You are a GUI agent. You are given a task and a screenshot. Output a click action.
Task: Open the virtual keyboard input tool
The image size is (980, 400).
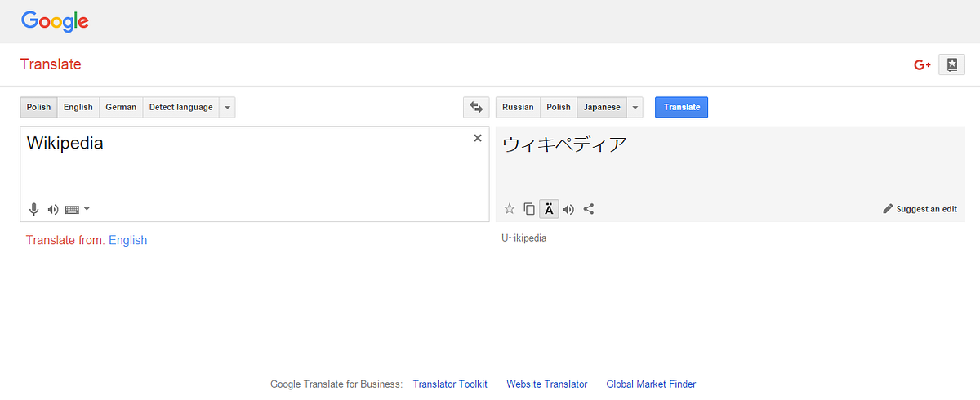tap(72, 209)
